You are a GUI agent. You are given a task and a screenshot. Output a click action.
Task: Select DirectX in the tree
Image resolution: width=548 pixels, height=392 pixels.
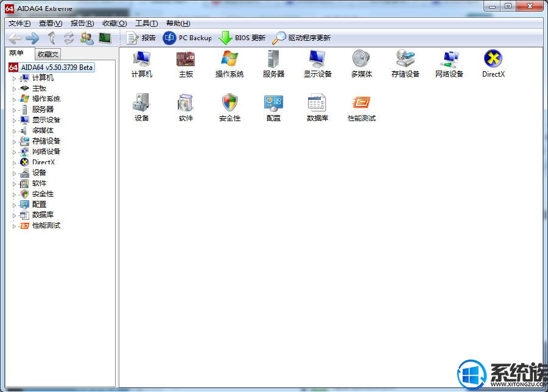click(43, 162)
